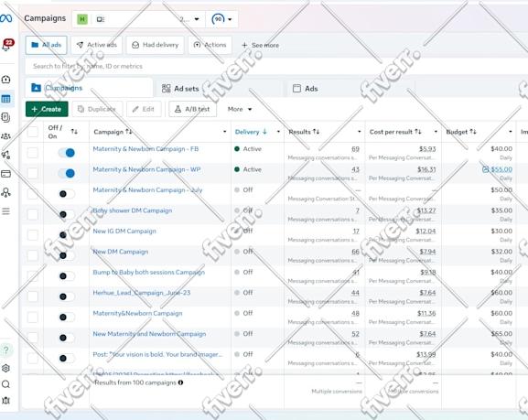
Task: Open Settings gear icon in sidebar
Action: 5,368
